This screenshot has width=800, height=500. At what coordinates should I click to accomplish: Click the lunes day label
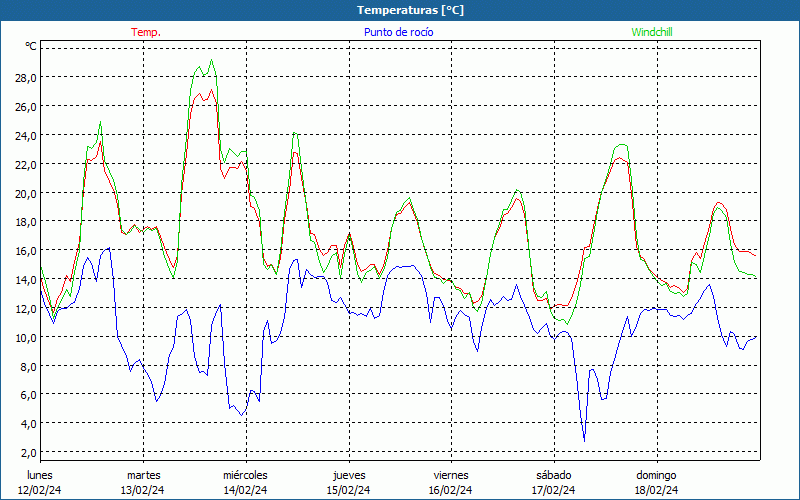40,475
